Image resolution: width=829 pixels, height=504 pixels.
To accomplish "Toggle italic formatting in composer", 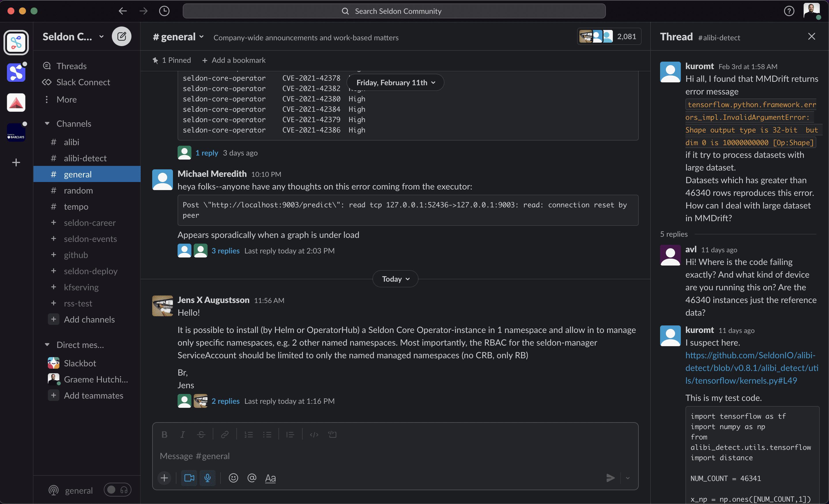I will click(182, 434).
